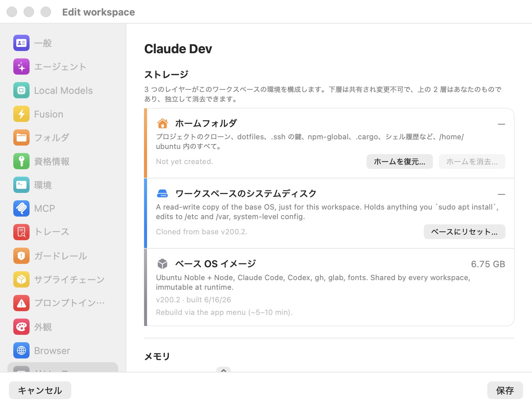This screenshot has width=532, height=408.
Task: Open the 環境 terminal icon
Action: (21, 185)
